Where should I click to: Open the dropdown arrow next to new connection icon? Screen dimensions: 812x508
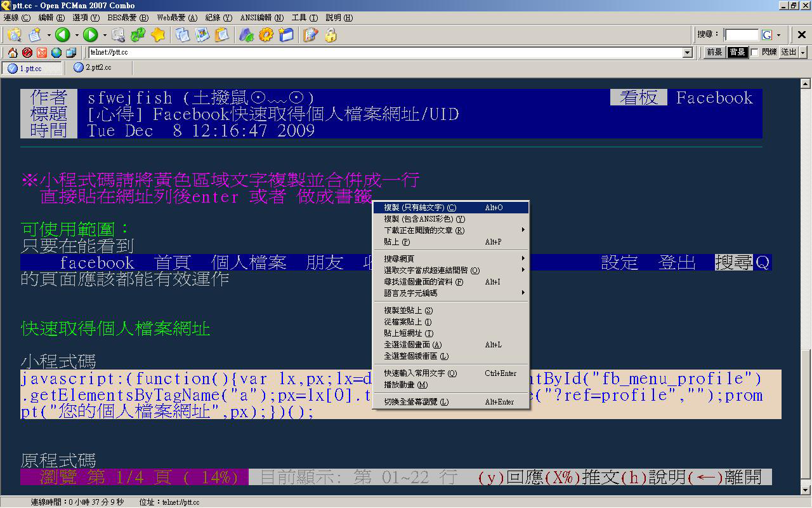(x=48, y=35)
